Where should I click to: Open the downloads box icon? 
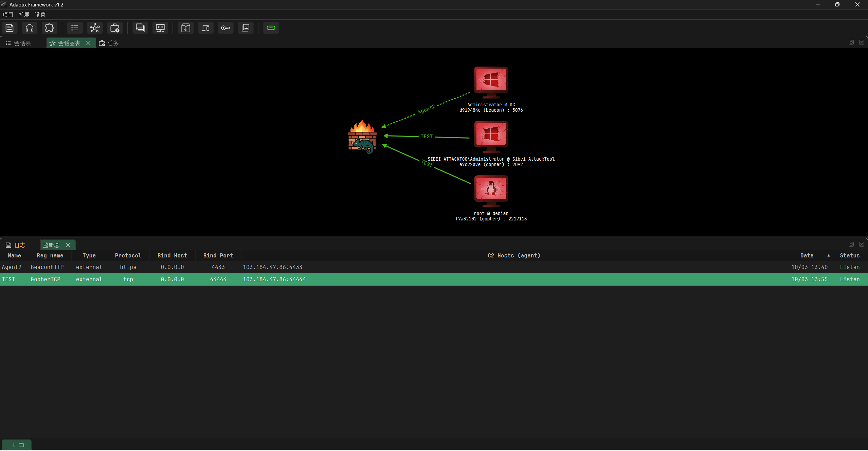185,28
